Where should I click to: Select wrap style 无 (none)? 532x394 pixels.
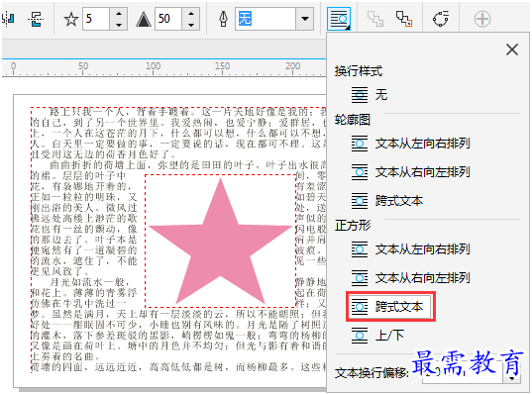pyautogui.click(x=370, y=95)
